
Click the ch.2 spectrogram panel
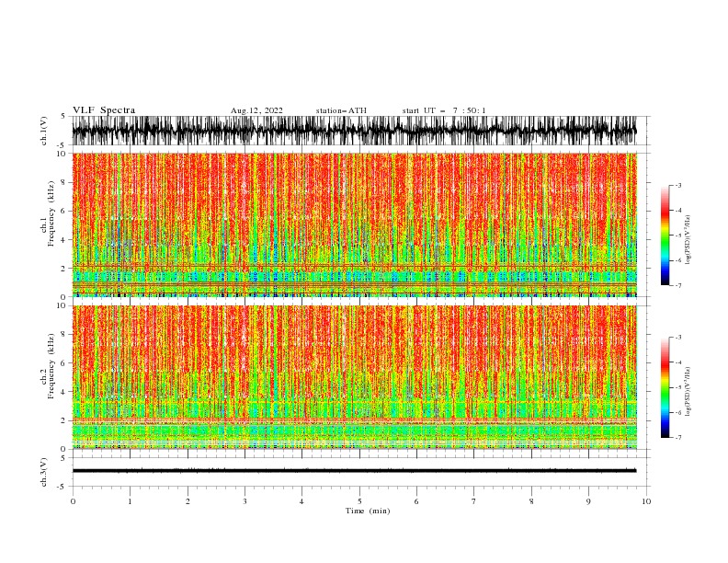(x=355, y=377)
